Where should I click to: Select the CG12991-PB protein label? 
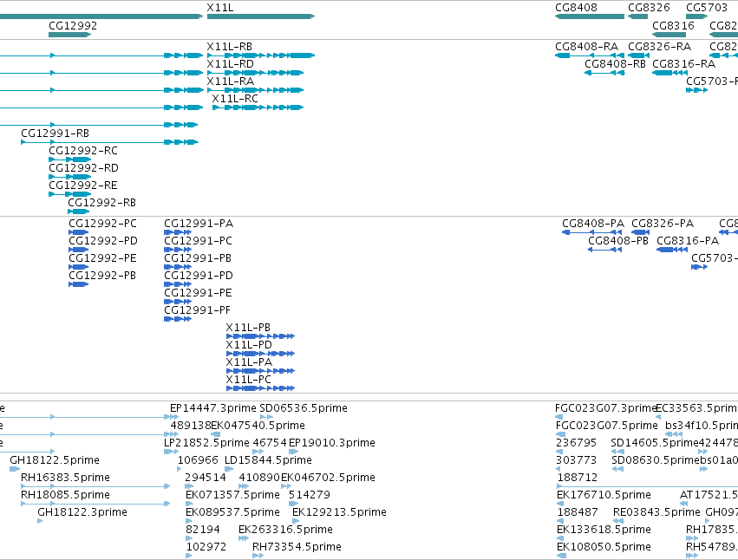[198, 257]
